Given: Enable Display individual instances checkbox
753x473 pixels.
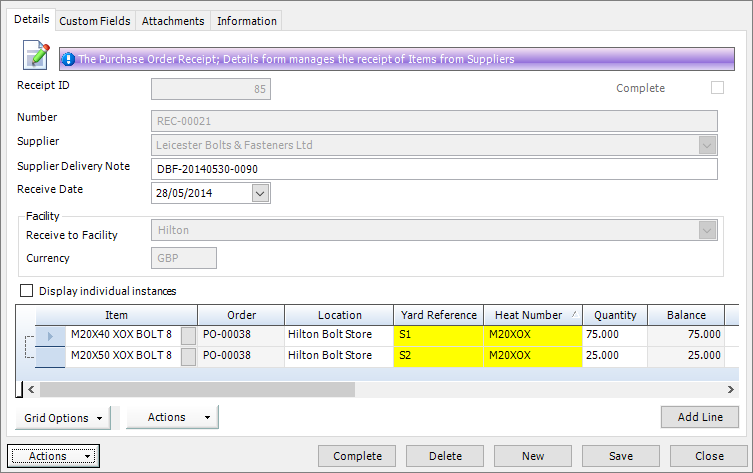Looking at the screenshot, I should (27, 291).
